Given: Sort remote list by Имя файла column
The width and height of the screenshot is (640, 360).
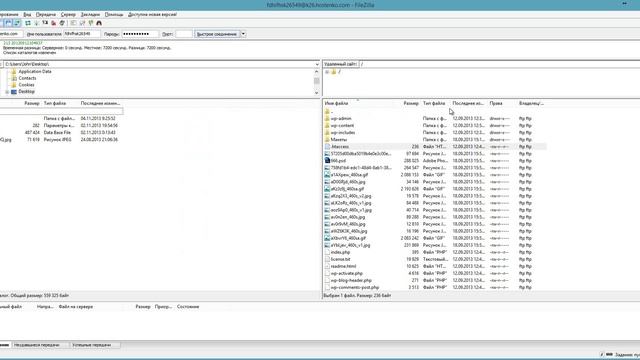Looking at the screenshot, I should click(x=336, y=103).
